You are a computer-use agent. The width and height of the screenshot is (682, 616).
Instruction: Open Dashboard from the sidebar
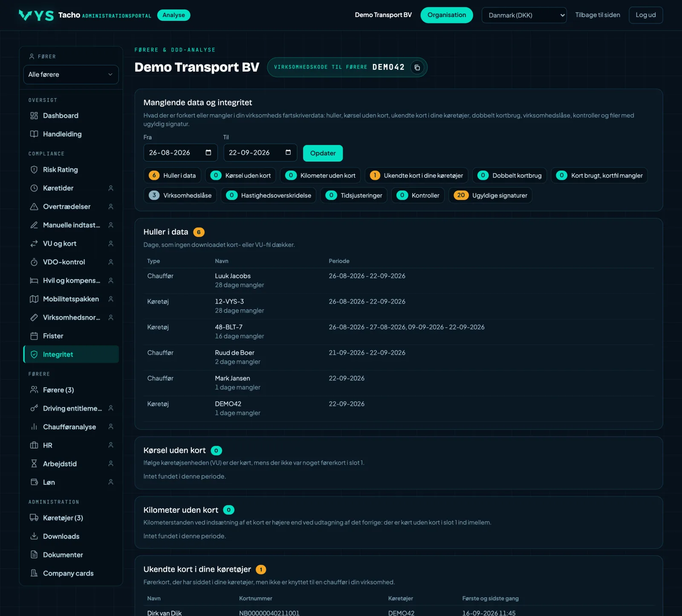coord(71,116)
